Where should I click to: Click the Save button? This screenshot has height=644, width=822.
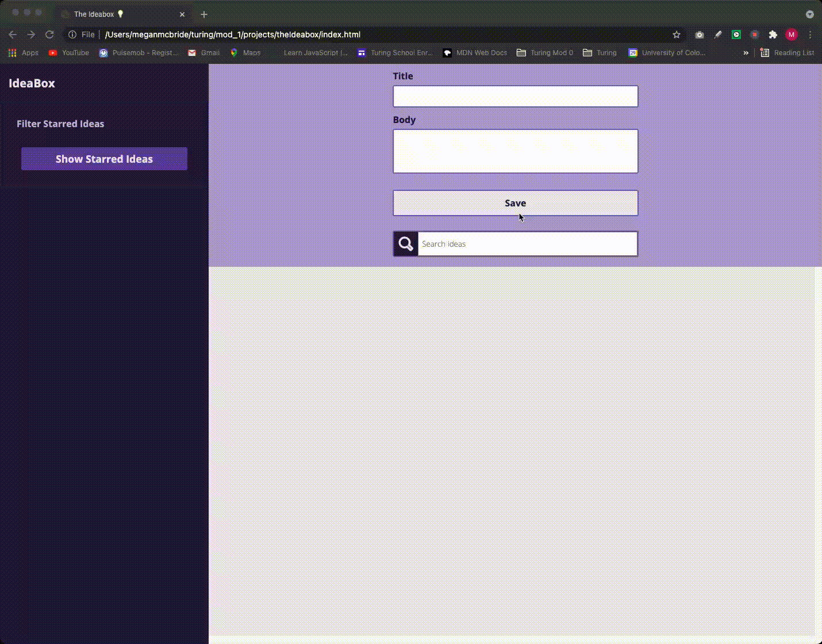(x=515, y=202)
